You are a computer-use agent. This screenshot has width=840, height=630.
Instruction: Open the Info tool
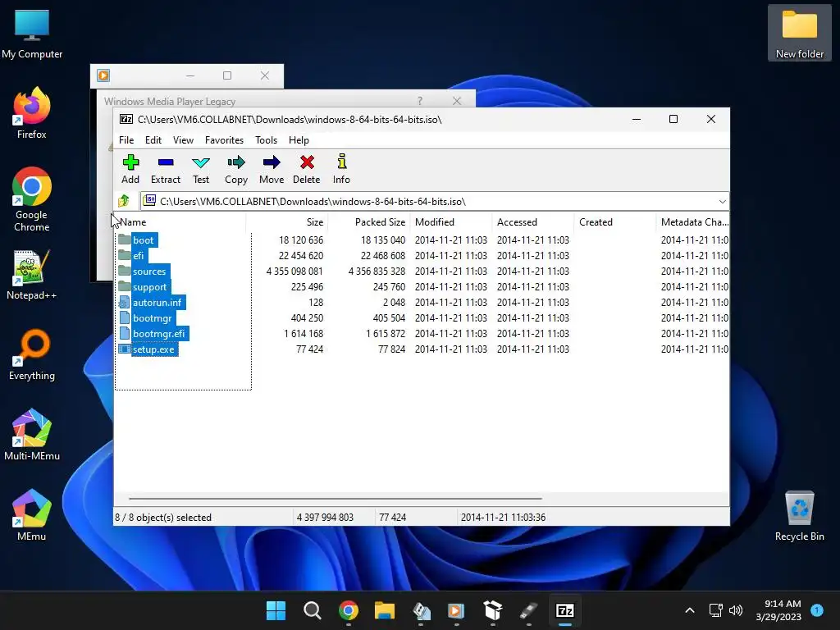341,169
